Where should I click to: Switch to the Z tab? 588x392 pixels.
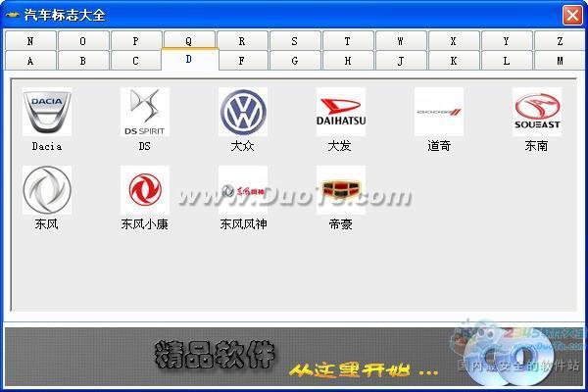(560, 40)
